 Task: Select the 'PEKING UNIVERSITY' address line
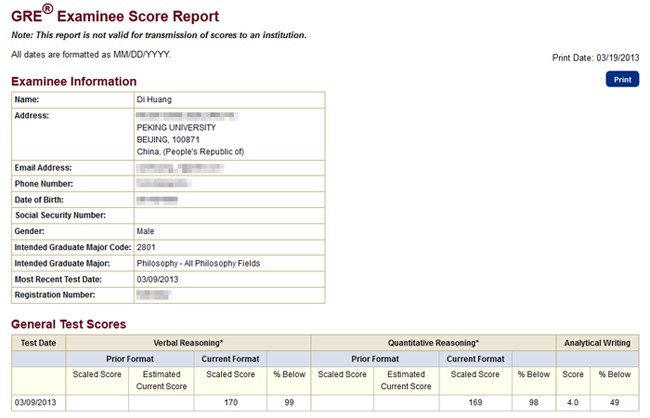point(176,128)
